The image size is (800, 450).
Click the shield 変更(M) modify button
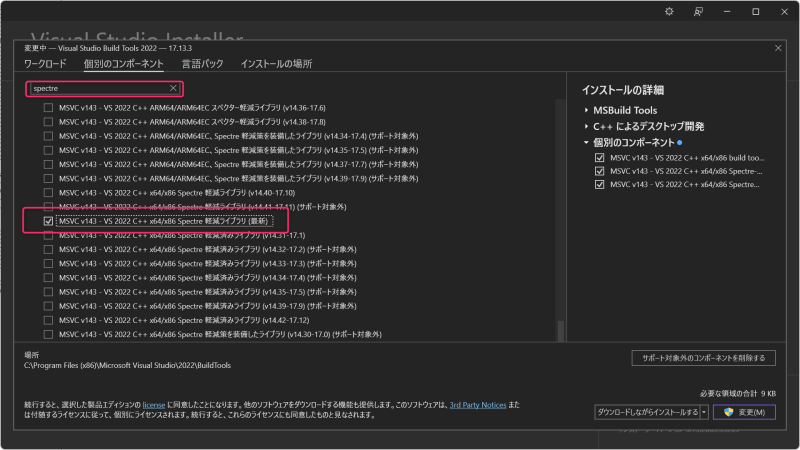[743, 411]
